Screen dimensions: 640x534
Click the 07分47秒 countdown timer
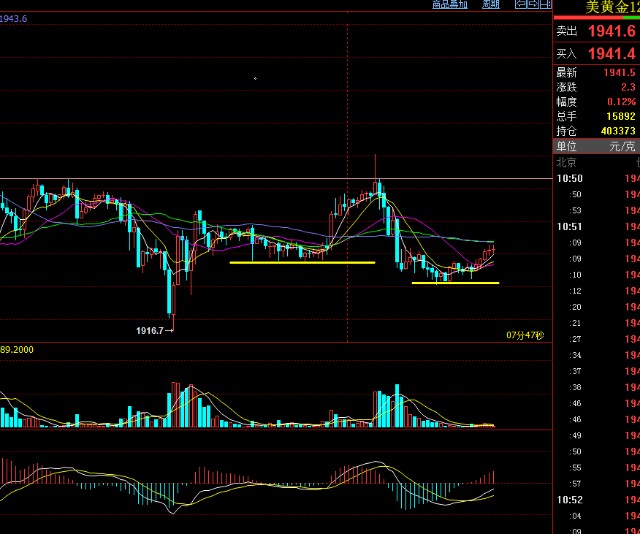tap(525, 334)
